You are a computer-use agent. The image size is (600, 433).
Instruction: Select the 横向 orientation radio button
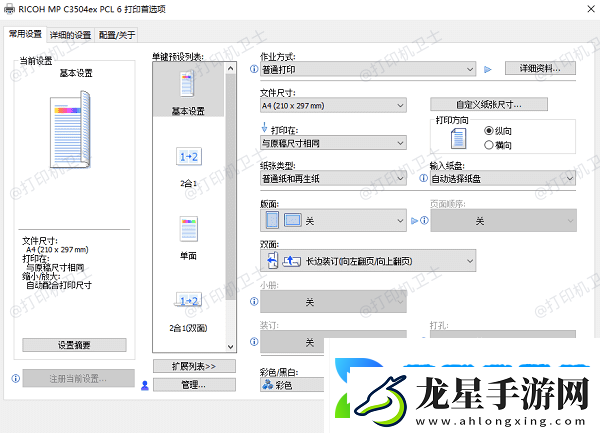coord(489,145)
